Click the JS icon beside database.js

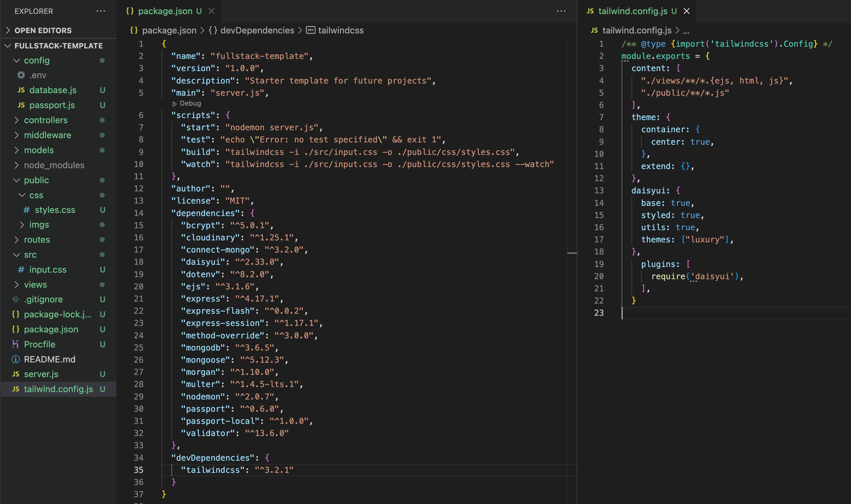21,90
